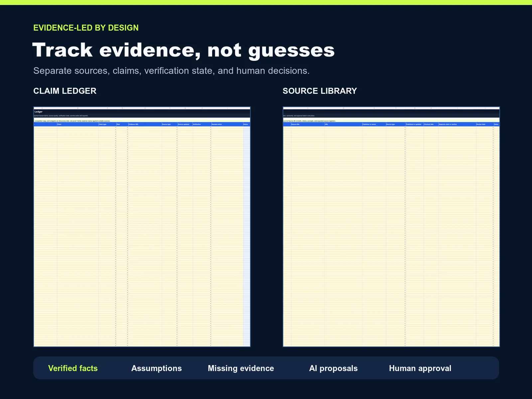Click the EVIDENCE-LED BY DESIGN label
532x399 pixels.
coord(86,28)
